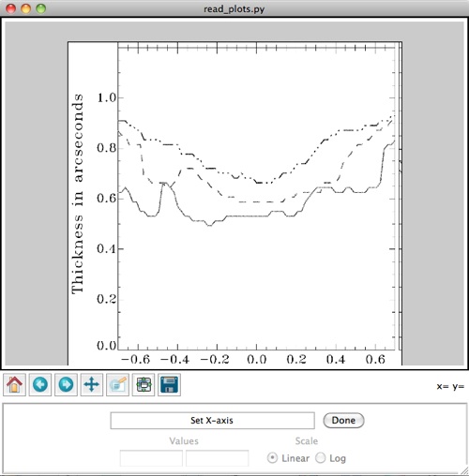Save the figure with floppy icon
This screenshot has height=476, width=469.
[x=169, y=384]
